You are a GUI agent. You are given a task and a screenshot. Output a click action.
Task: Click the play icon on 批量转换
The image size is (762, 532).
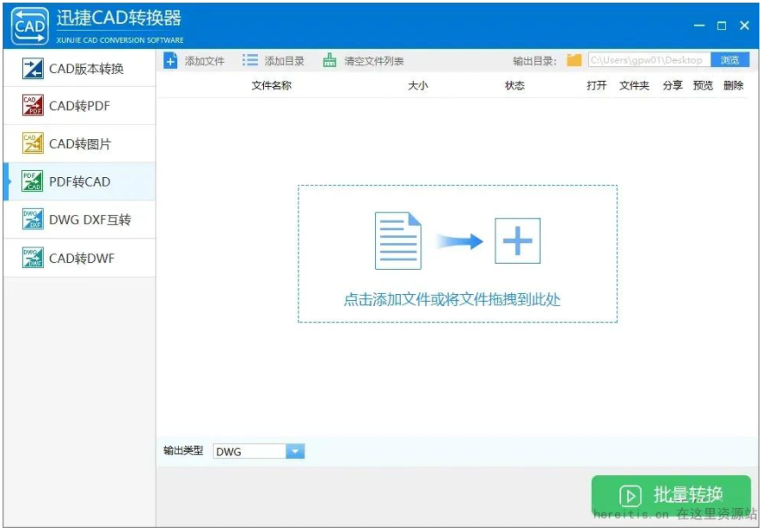click(630, 496)
